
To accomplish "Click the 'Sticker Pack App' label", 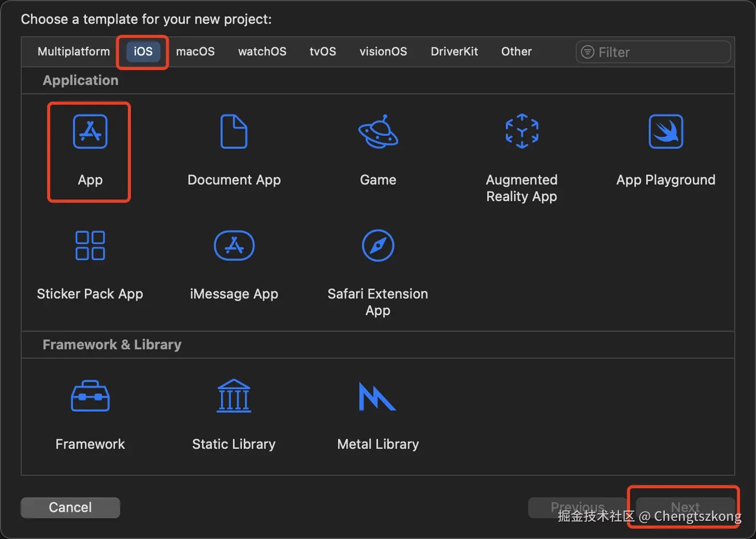I will click(90, 294).
